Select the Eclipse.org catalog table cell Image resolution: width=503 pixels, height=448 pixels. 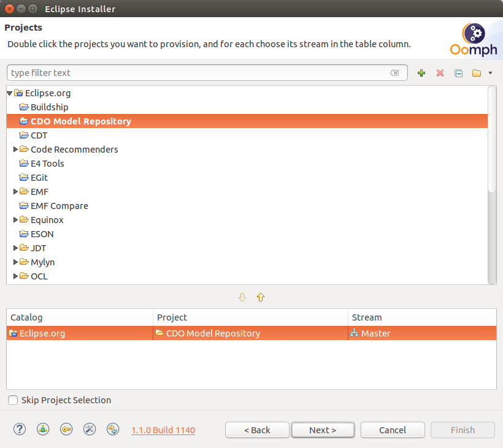click(x=80, y=333)
